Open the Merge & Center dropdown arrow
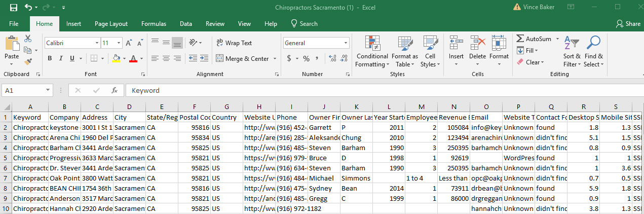 click(x=275, y=59)
